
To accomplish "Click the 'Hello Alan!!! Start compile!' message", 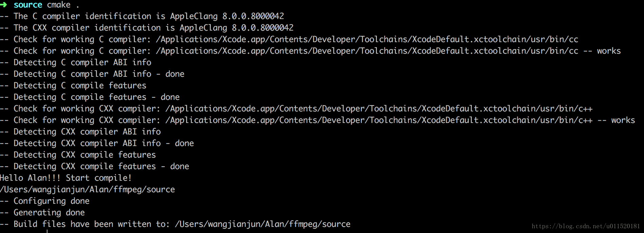I will [66, 178].
